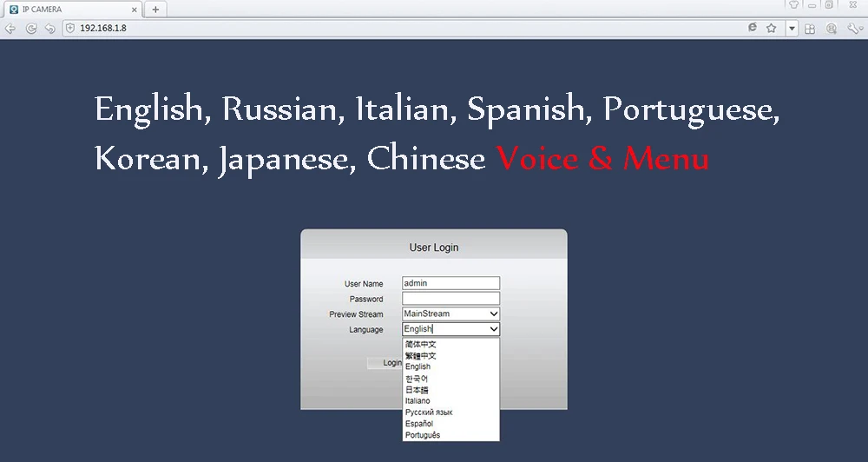Click the User Name field containing admin
Viewport: 868px width, 462px height.
[450, 283]
